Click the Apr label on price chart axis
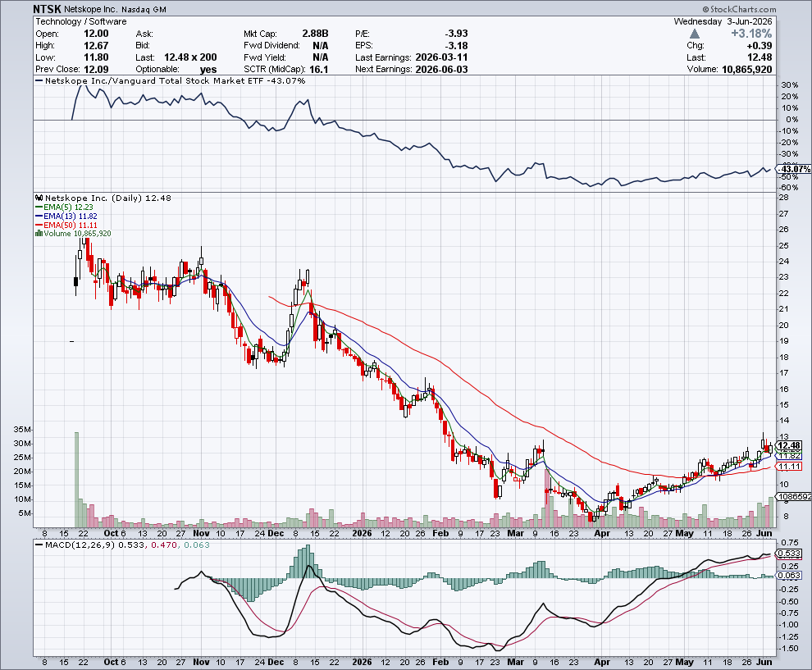The width and height of the screenshot is (812, 670). point(601,533)
